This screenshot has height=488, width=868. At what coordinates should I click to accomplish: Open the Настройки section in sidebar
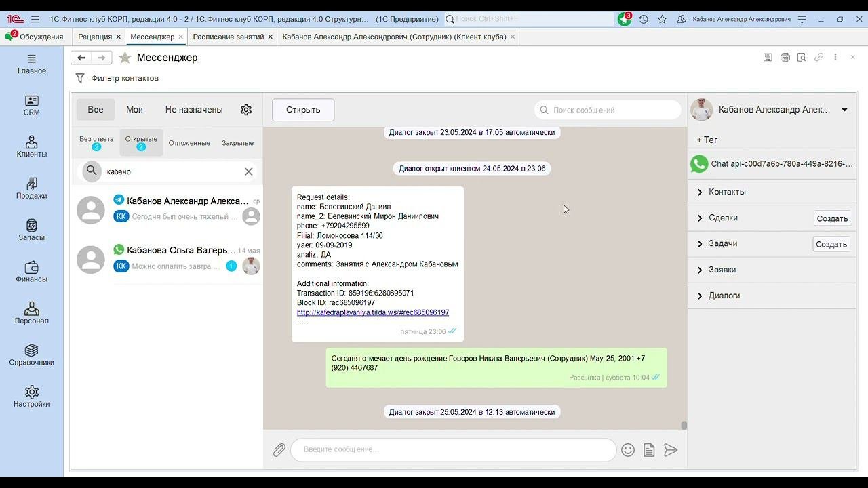pyautogui.click(x=32, y=397)
